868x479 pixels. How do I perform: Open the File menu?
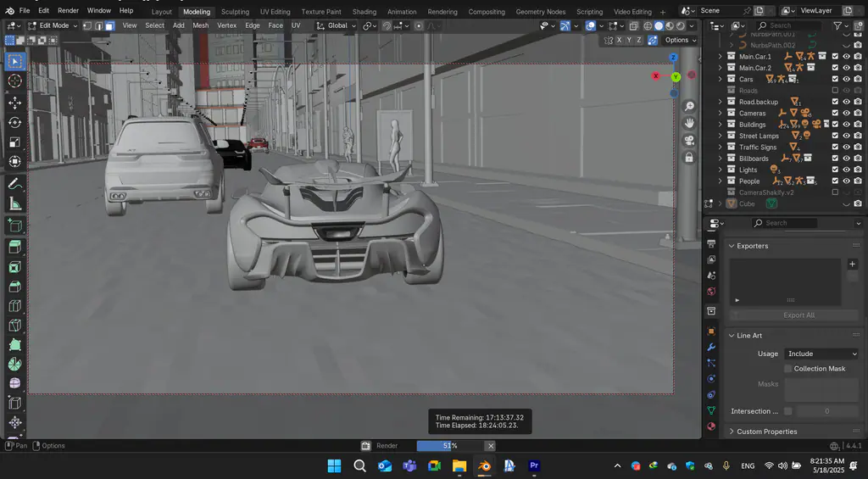click(25, 10)
